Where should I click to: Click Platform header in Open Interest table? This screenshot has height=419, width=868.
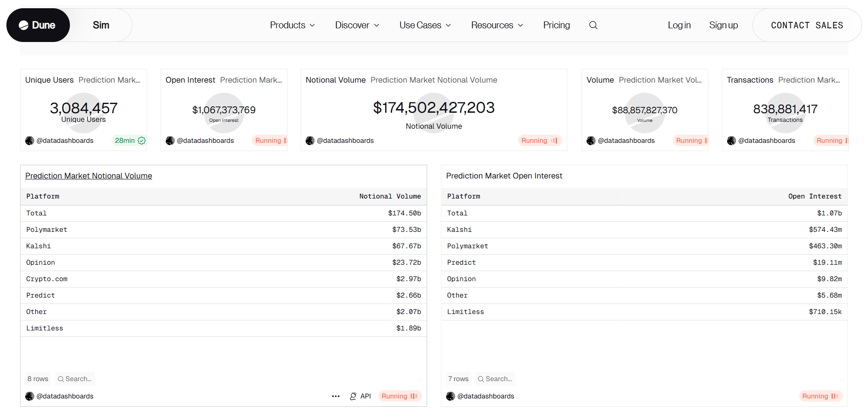tap(463, 196)
